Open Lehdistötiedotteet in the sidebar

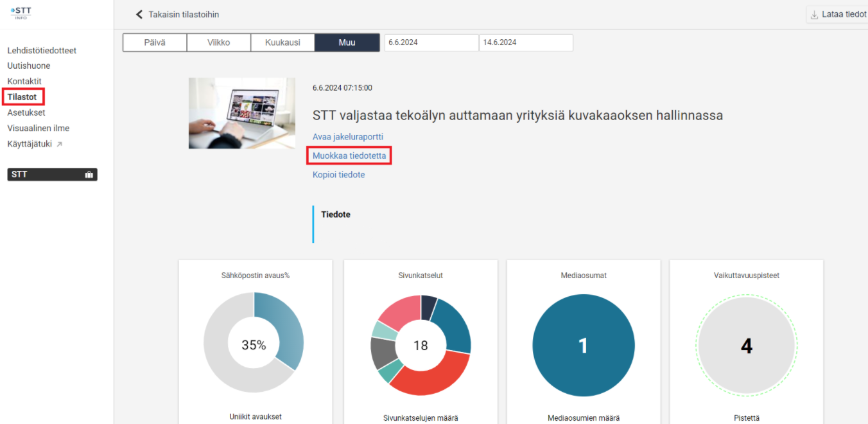[x=42, y=50]
